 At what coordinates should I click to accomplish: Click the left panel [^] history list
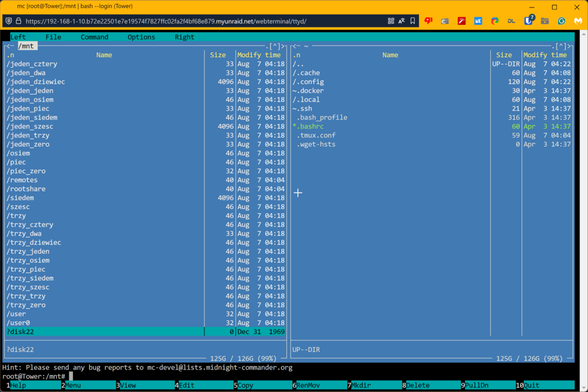tap(275, 46)
